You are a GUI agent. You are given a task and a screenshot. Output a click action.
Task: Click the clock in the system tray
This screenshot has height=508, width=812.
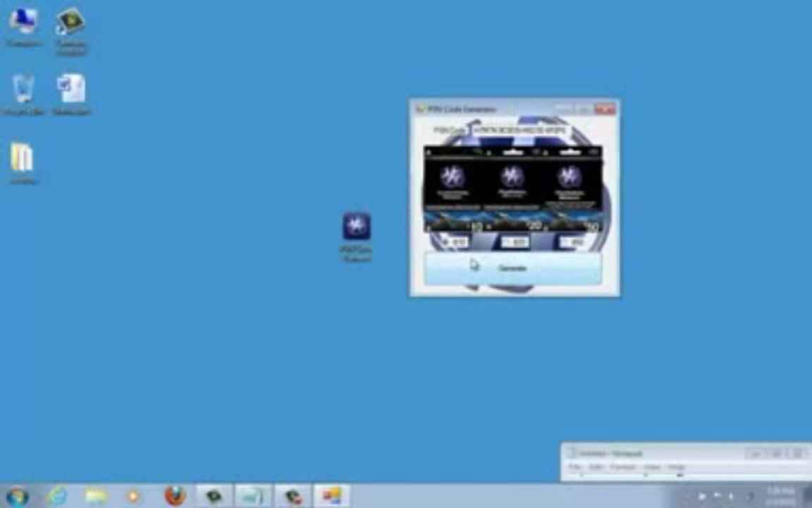[x=781, y=496]
